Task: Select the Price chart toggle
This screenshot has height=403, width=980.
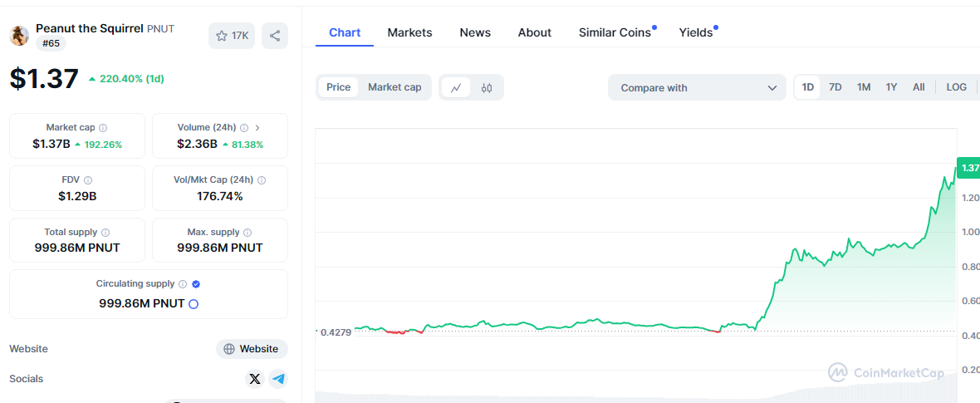Action: tap(338, 87)
